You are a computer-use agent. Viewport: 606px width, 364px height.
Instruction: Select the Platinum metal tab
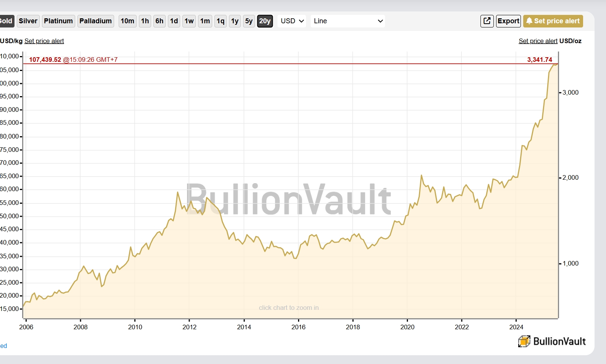pos(58,21)
